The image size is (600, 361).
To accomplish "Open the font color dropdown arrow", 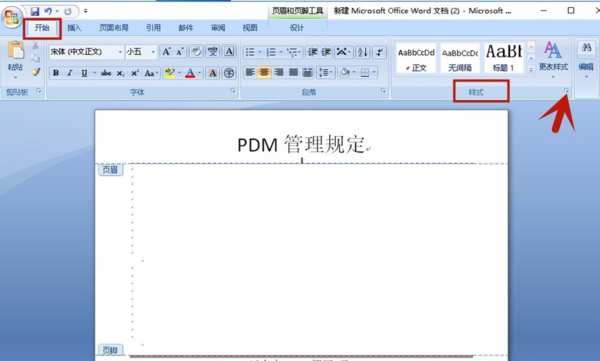I will (199, 73).
